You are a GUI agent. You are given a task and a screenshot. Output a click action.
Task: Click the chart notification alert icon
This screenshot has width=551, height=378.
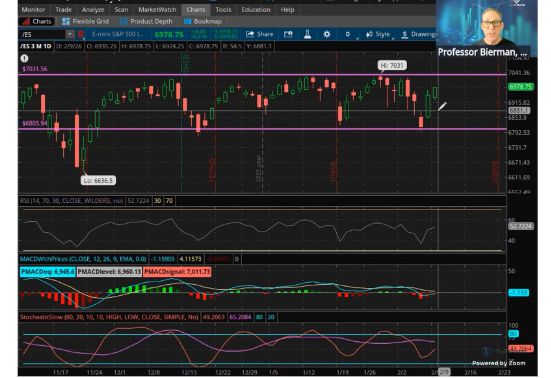point(24,58)
